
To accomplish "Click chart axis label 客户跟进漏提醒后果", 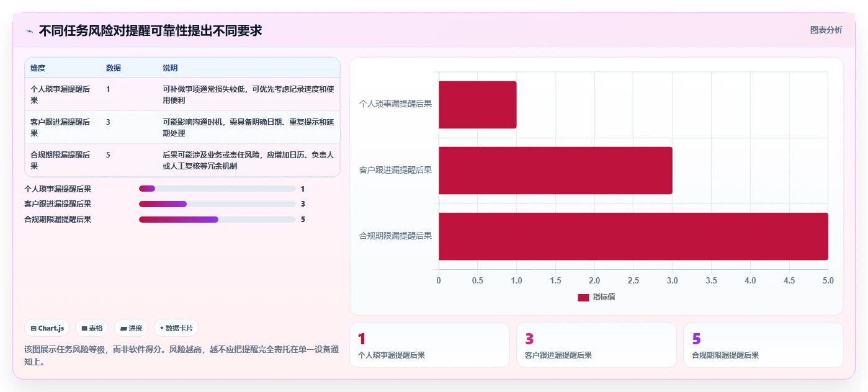I will point(395,170).
